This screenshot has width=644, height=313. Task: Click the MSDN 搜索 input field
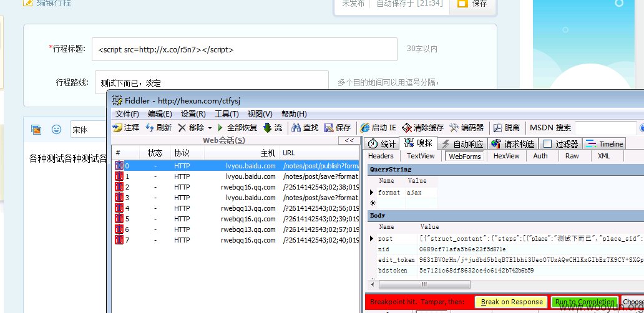click(x=606, y=128)
